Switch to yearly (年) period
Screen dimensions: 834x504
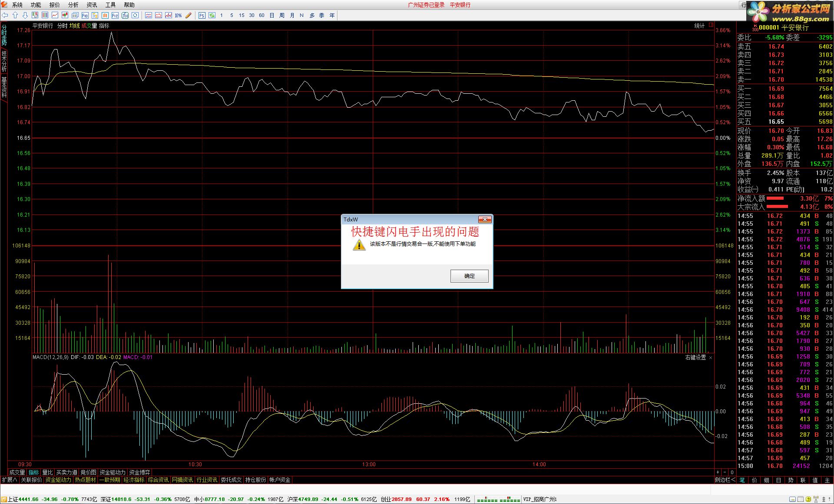332,15
